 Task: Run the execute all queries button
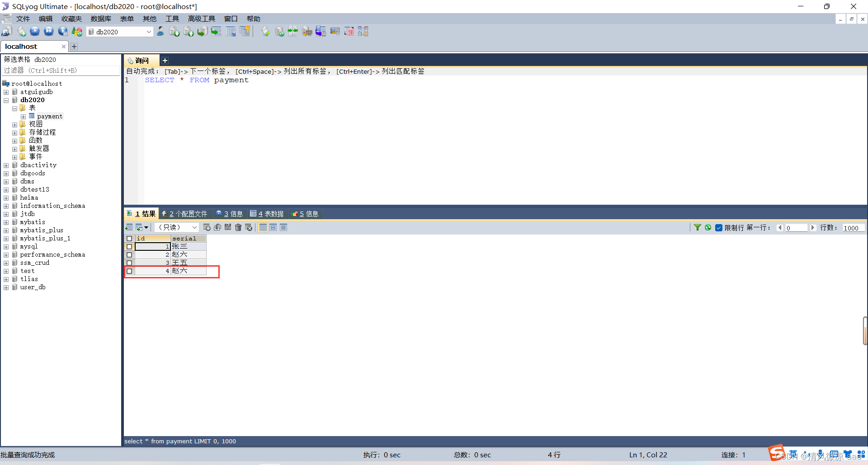[49, 31]
